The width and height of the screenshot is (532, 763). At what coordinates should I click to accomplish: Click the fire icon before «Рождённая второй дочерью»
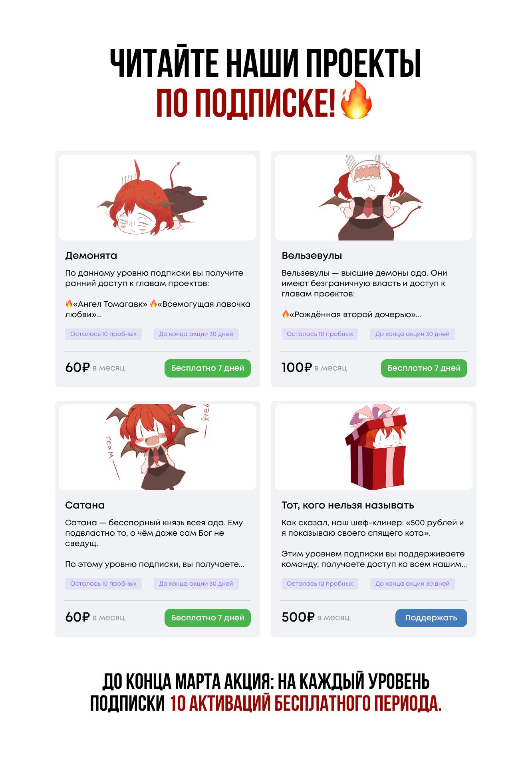pos(285,314)
